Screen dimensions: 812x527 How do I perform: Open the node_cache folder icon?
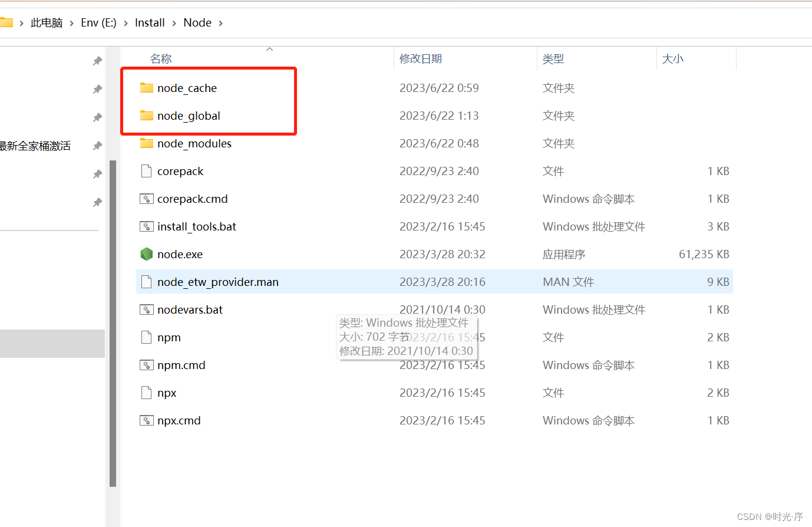pyautogui.click(x=147, y=88)
